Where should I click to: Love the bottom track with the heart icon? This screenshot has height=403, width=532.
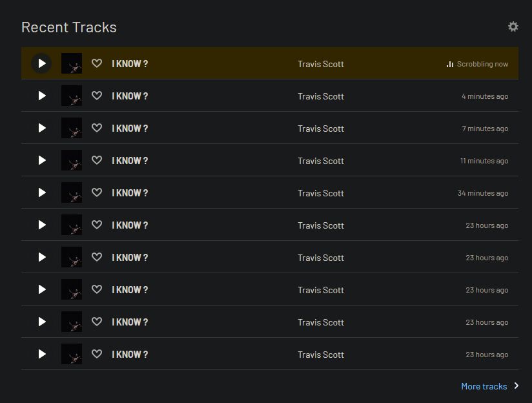point(97,354)
